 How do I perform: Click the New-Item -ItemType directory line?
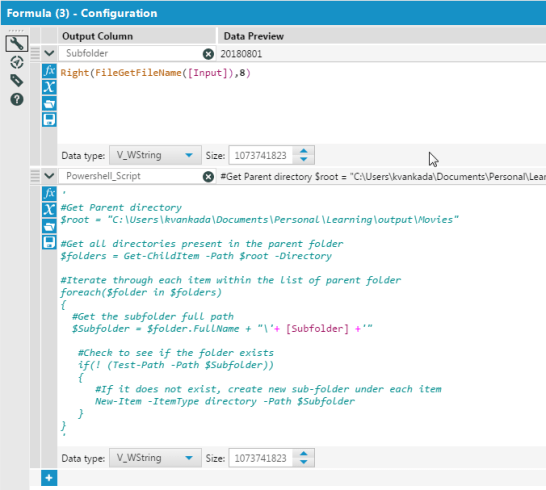[x=225, y=401]
